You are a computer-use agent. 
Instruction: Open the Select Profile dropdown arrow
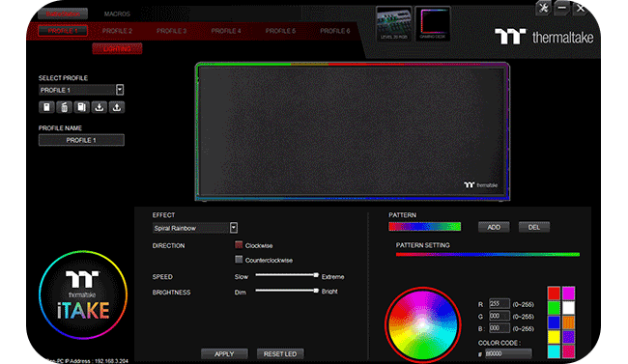pos(120,90)
